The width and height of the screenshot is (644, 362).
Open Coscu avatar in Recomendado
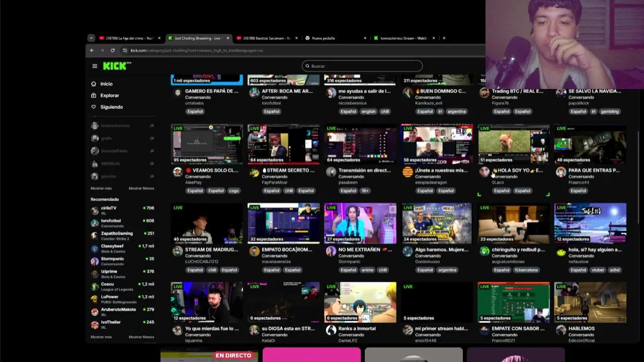click(95, 287)
